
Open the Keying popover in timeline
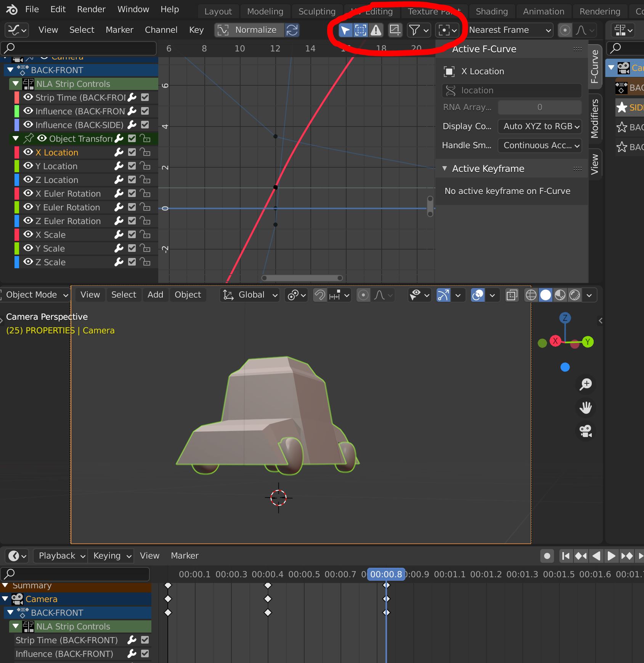[x=111, y=556]
